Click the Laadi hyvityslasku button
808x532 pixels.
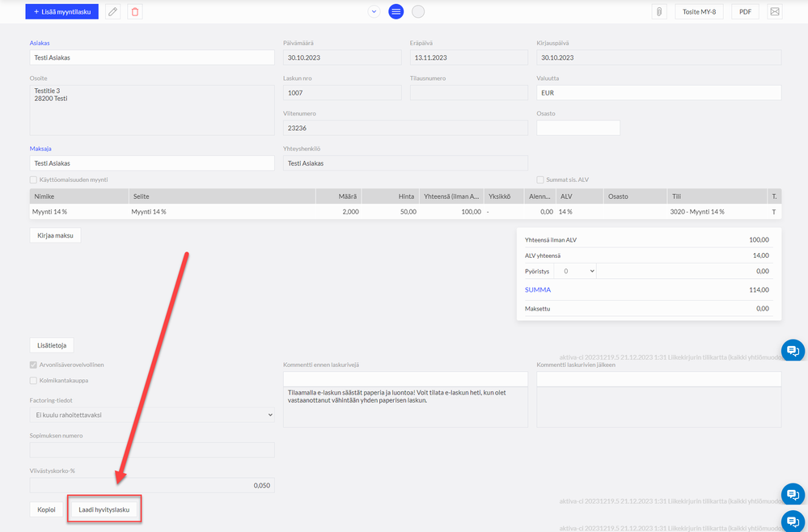pyautogui.click(x=104, y=510)
